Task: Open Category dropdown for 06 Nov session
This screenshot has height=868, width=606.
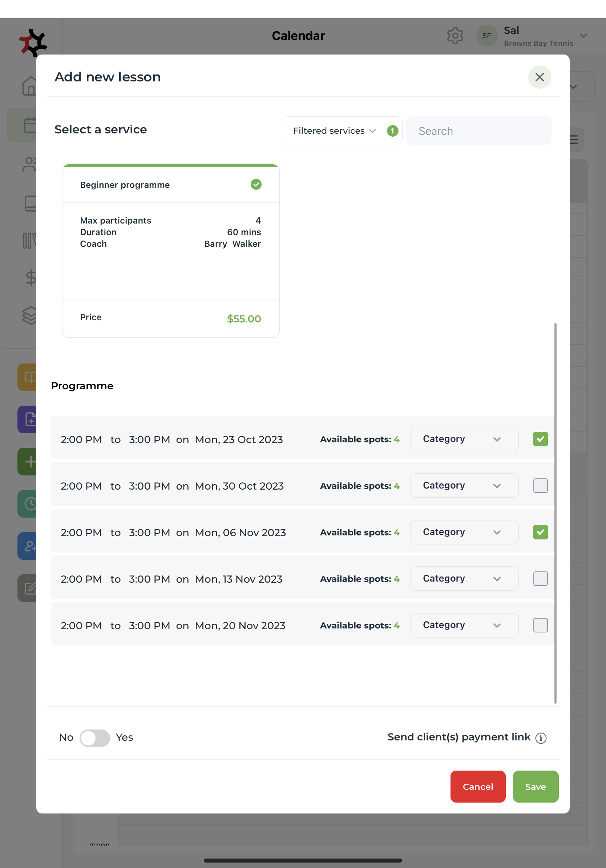Action: [x=464, y=532]
